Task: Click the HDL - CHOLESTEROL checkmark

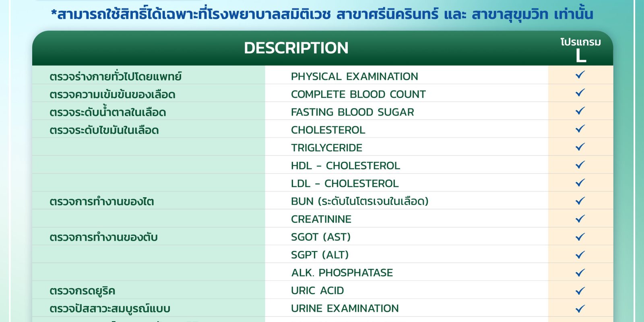Action: point(580,165)
